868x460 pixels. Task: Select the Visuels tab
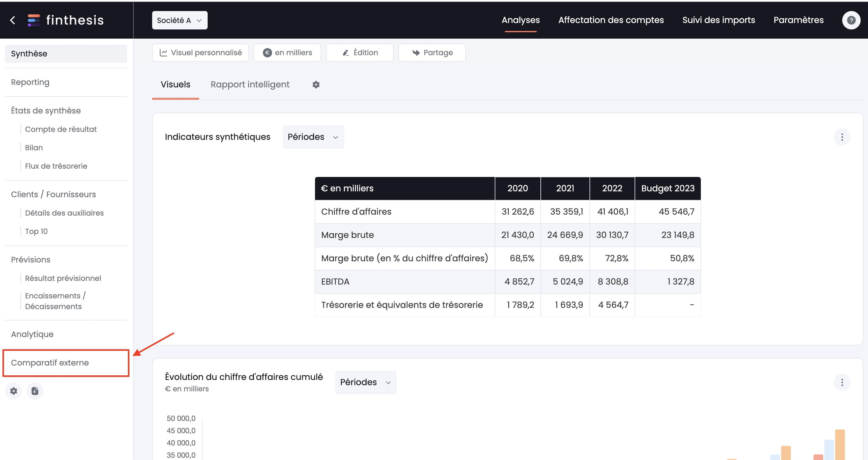coord(175,84)
